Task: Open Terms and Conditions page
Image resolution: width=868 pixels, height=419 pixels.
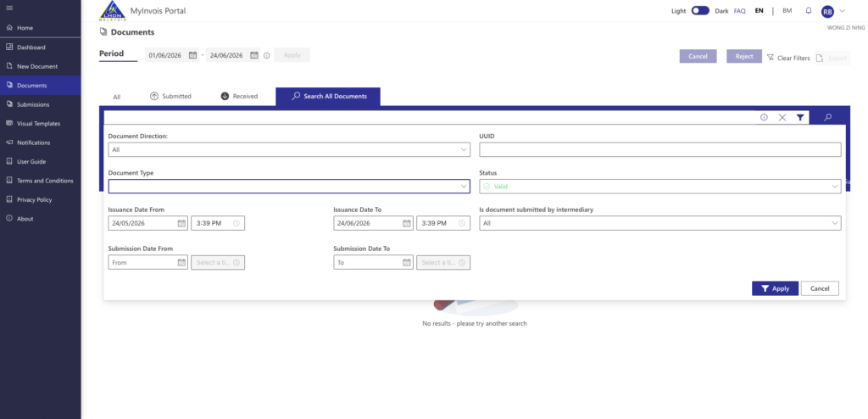Action: (x=41, y=181)
